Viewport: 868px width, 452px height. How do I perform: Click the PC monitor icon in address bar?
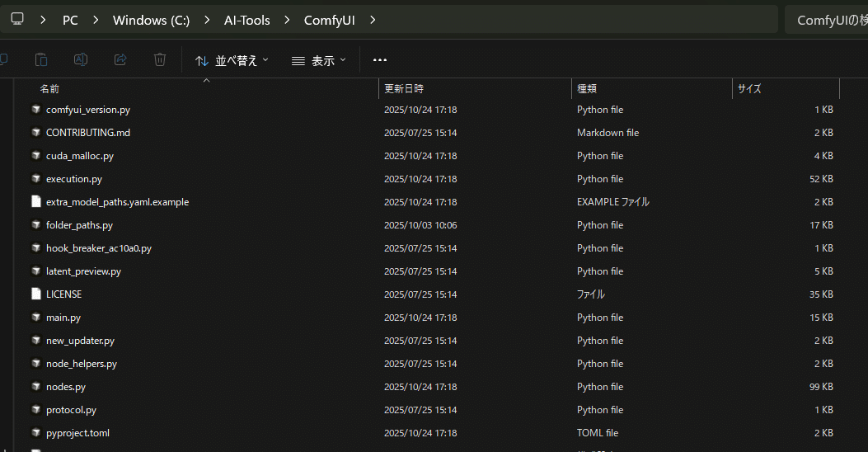[x=17, y=20]
